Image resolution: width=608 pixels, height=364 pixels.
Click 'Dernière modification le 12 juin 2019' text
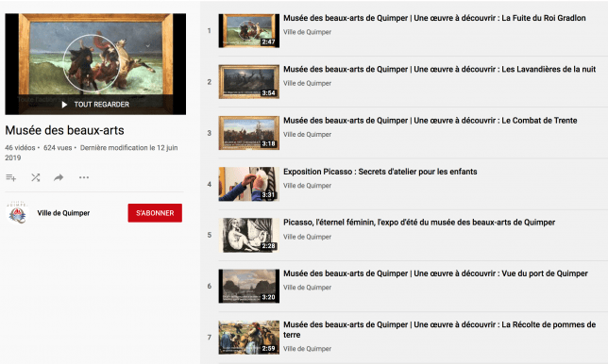tap(92, 153)
